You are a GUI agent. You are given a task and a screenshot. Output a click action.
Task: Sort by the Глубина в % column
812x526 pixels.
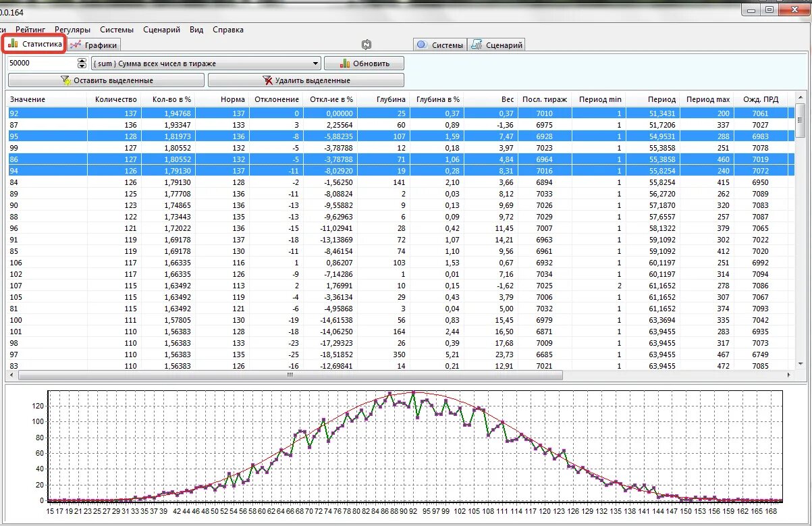click(x=437, y=99)
